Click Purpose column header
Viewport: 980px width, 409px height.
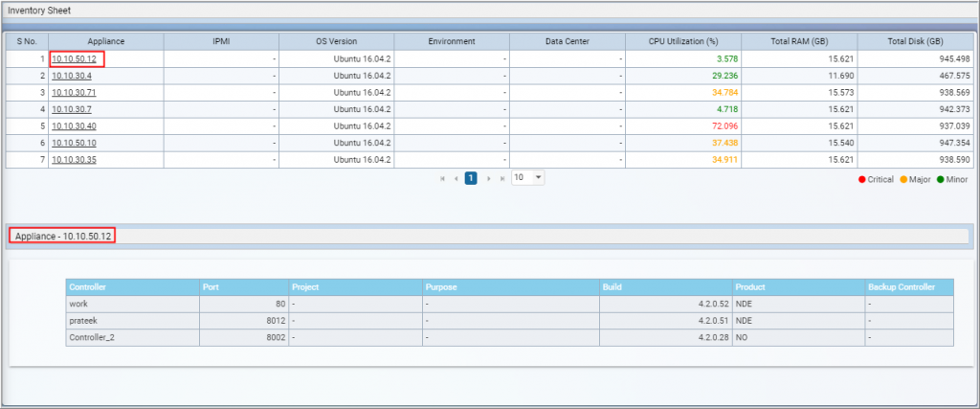(x=511, y=287)
